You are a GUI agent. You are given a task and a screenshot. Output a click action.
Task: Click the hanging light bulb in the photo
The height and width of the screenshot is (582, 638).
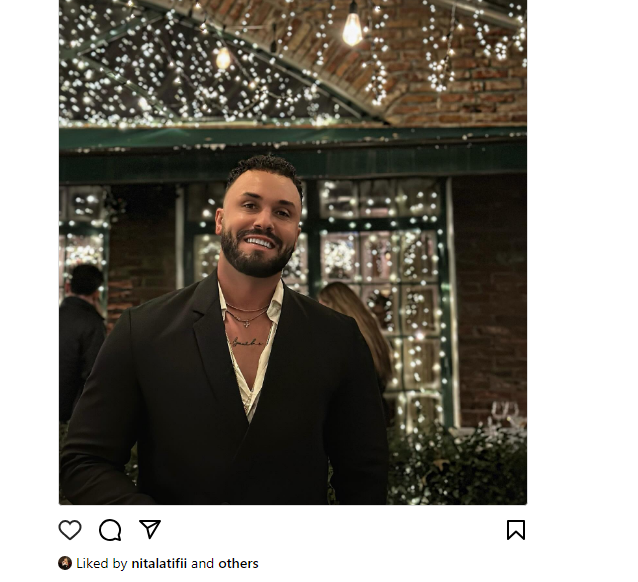click(352, 28)
